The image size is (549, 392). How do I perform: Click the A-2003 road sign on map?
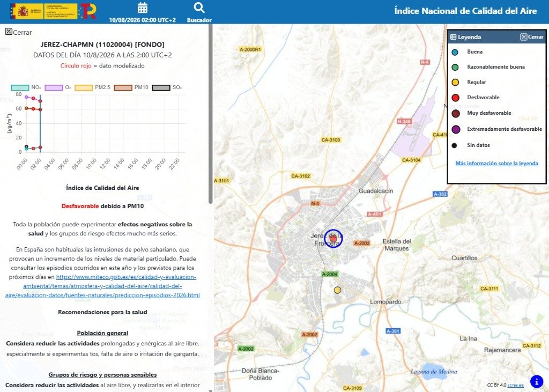tap(362, 243)
